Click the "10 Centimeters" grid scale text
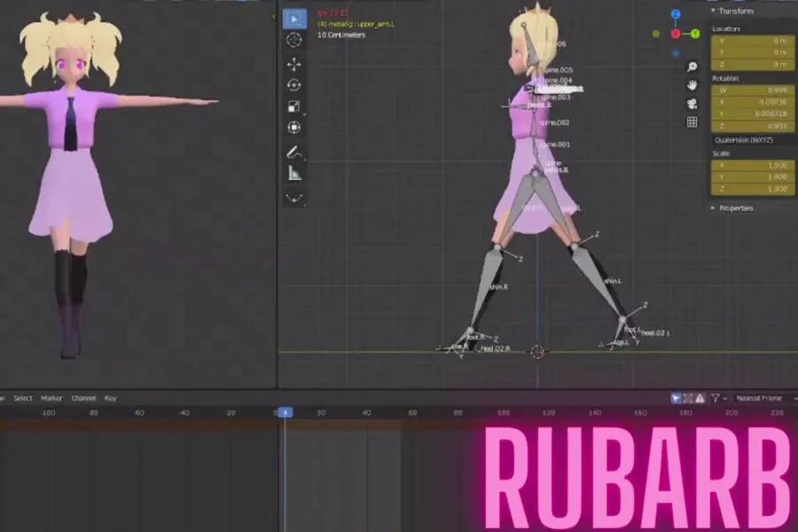 pyautogui.click(x=341, y=35)
